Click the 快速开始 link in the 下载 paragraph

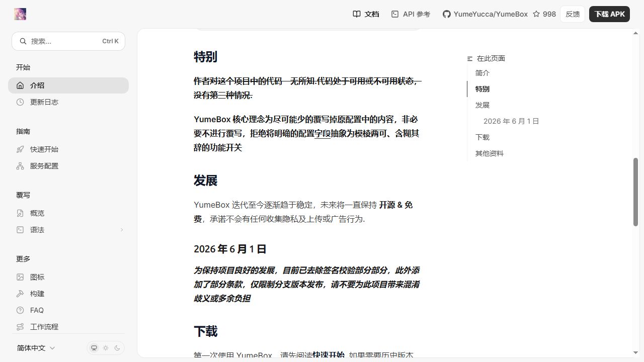click(x=329, y=355)
